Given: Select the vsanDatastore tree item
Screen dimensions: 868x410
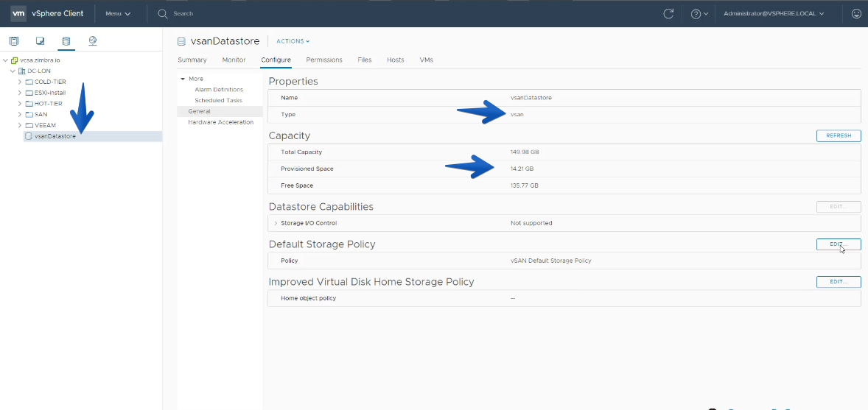Looking at the screenshot, I should point(55,136).
